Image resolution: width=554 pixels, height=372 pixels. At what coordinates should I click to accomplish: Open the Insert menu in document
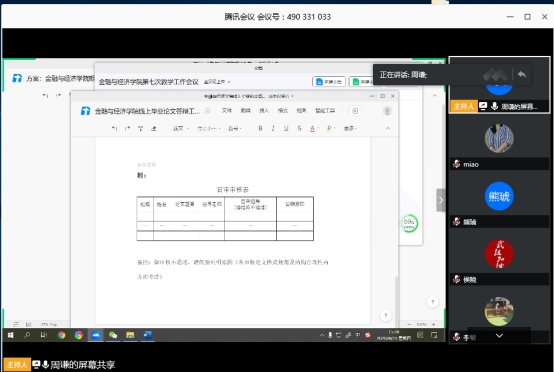pyautogui.click(x=264, y=111)
